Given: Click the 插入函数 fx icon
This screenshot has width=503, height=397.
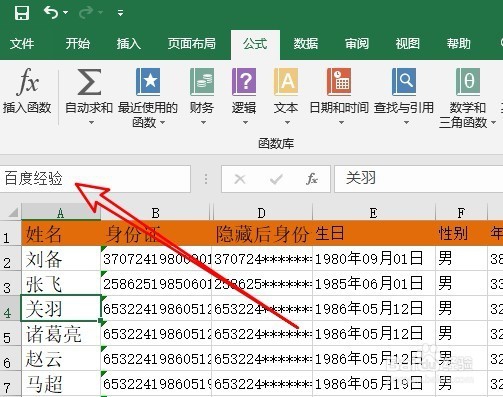Looking at the screenshot, I should [x=27, y=81].
